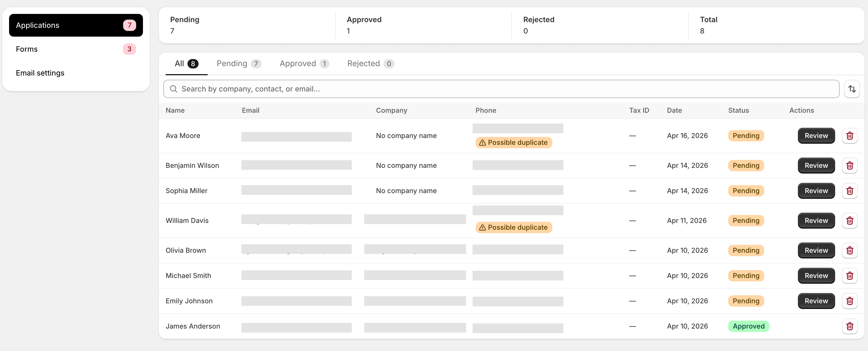The width and height of the screenshot is (868, 351).
Task: Click the Forms count badge 3
Action: 129,49
